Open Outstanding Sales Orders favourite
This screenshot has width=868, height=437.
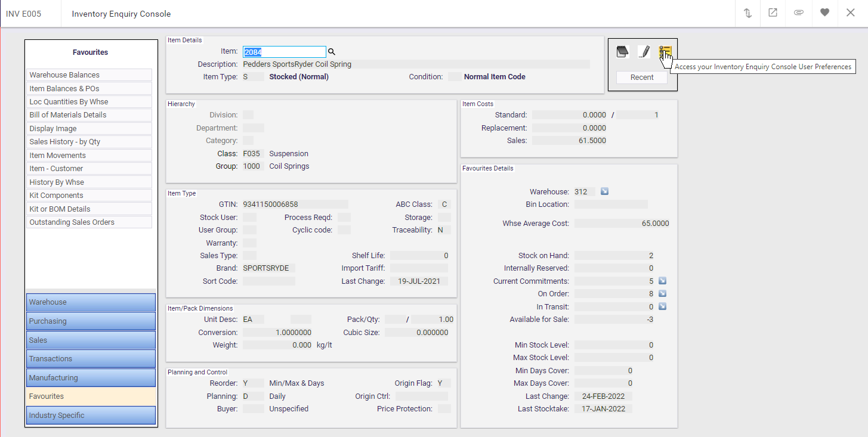click(89, 222)
